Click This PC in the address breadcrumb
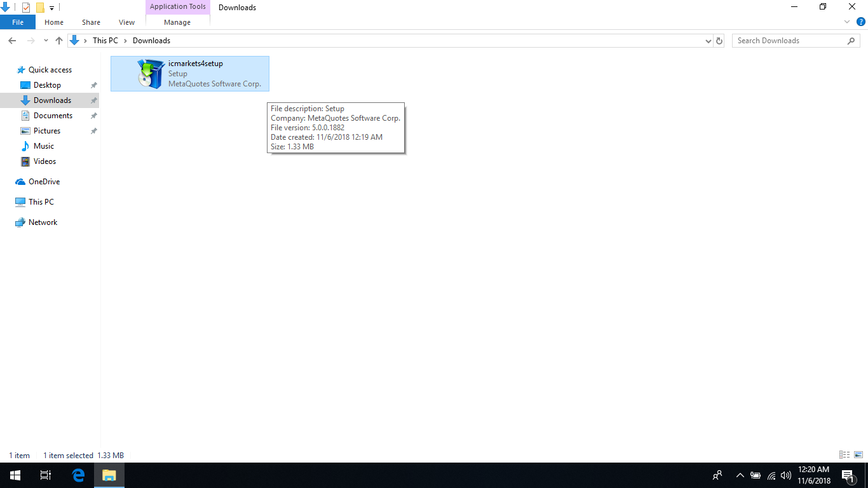Image resolution: width=868 pixels, height=488 pixels. 105,41
